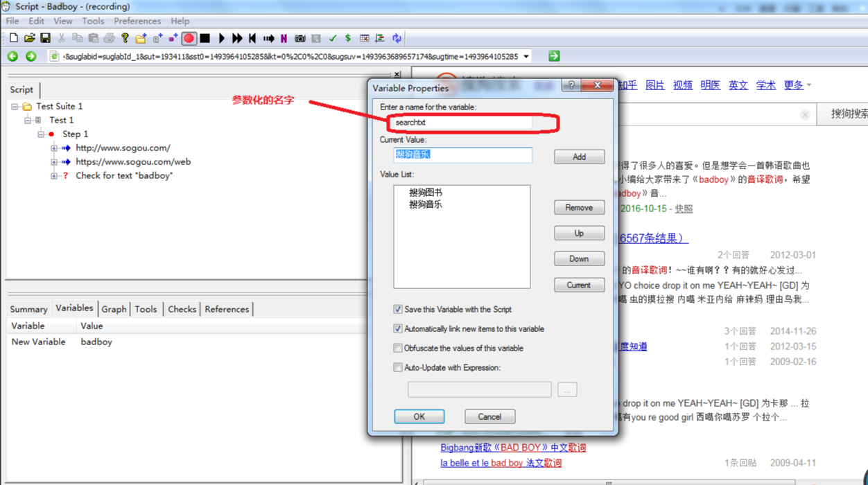Open the URL address bar dropdown
Viewport: 868px width, 485px height.
click(526, 57)
